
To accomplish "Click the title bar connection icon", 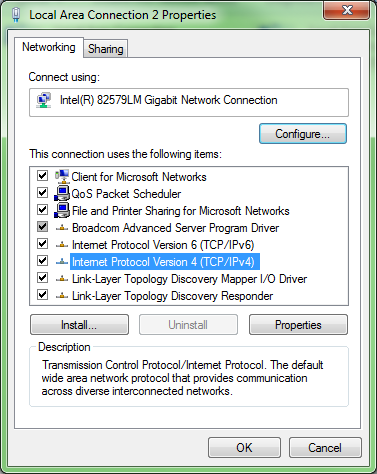I will point(16,15).
